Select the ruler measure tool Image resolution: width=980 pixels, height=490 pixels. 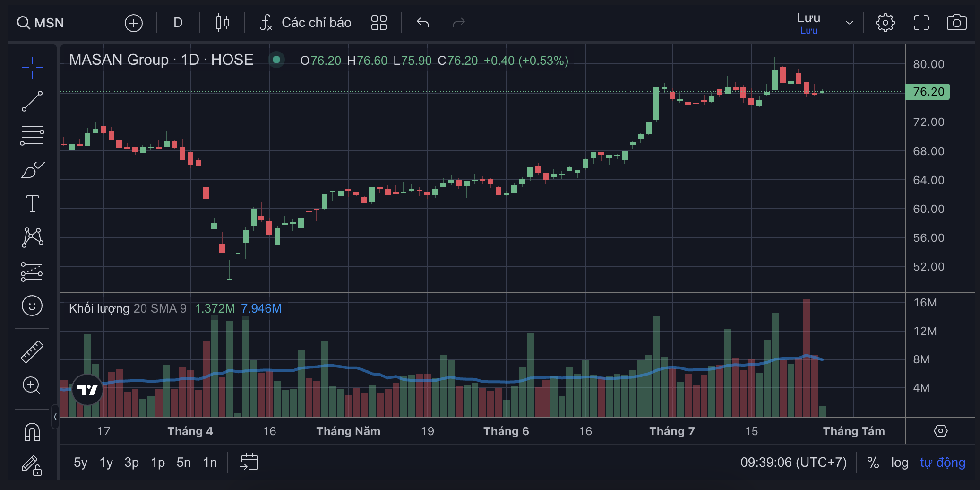[x=32, y=352]
